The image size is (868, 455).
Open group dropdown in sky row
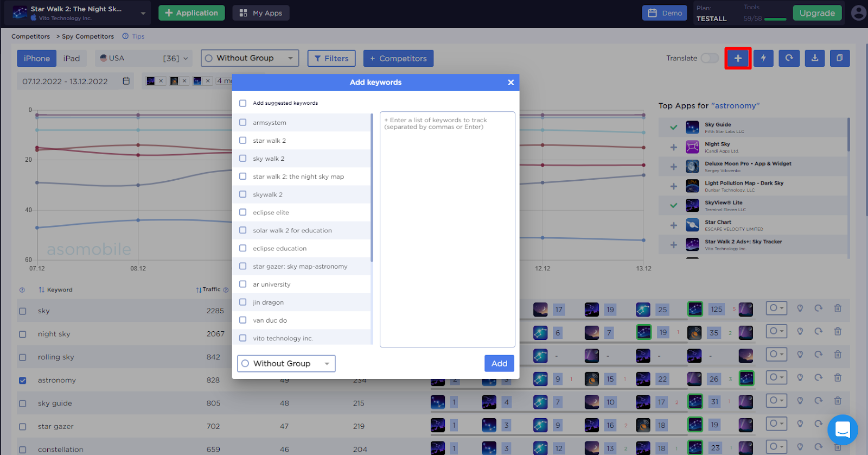coord(776,308)
